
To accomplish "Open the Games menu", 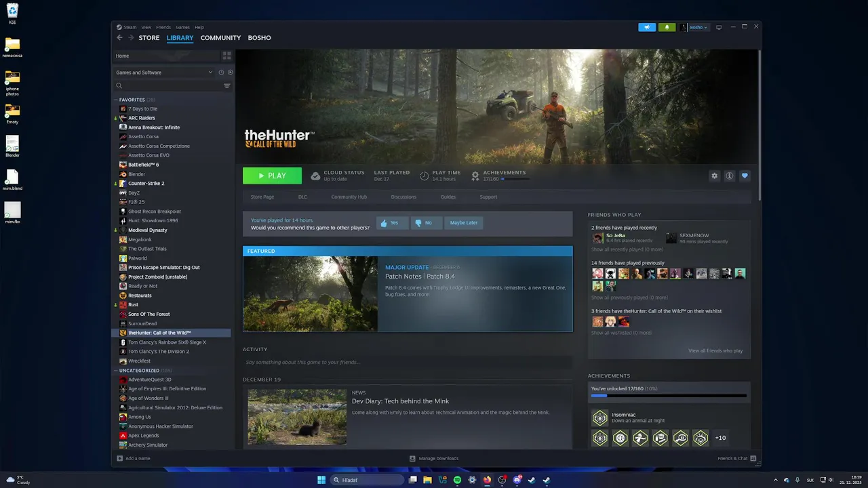I will [183, 27].
